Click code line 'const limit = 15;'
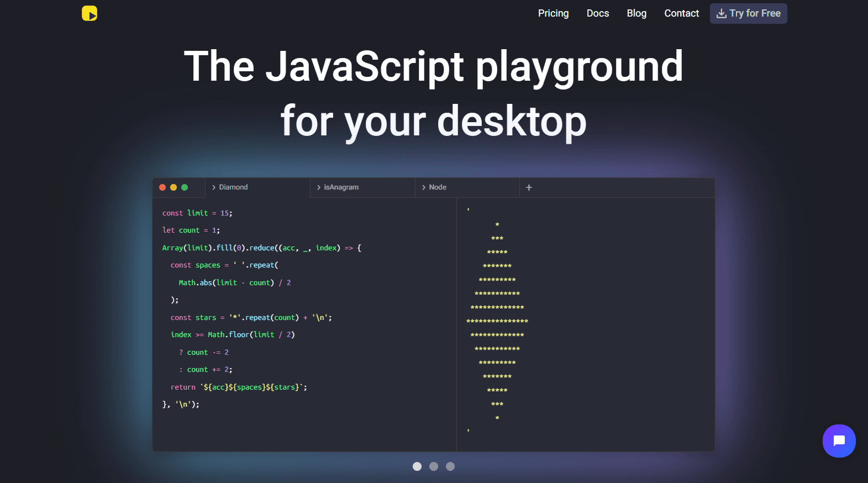Viewport: 868px width, 483px height. coord(197,213)
